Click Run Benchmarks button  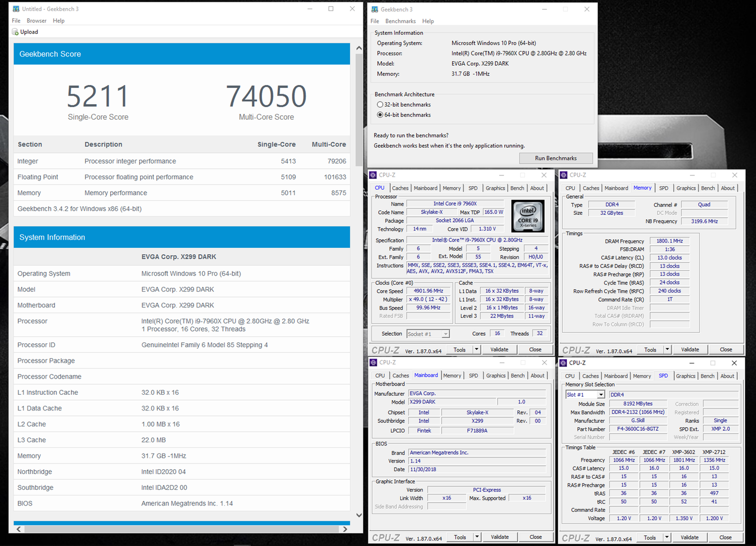point(556,158)
